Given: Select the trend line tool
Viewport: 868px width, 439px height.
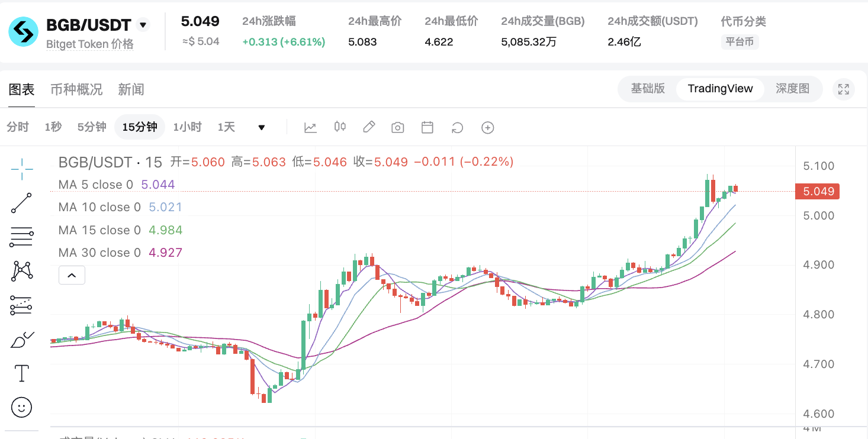Looking at the screenshot, I should pos(22,203).
